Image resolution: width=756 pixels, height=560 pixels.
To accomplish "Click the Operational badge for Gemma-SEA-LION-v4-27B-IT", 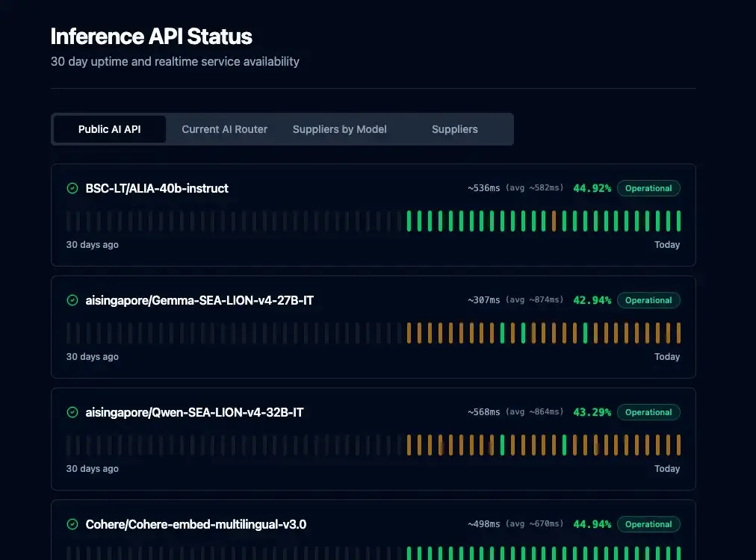I will pyautogui.click(x=648, y=300).
